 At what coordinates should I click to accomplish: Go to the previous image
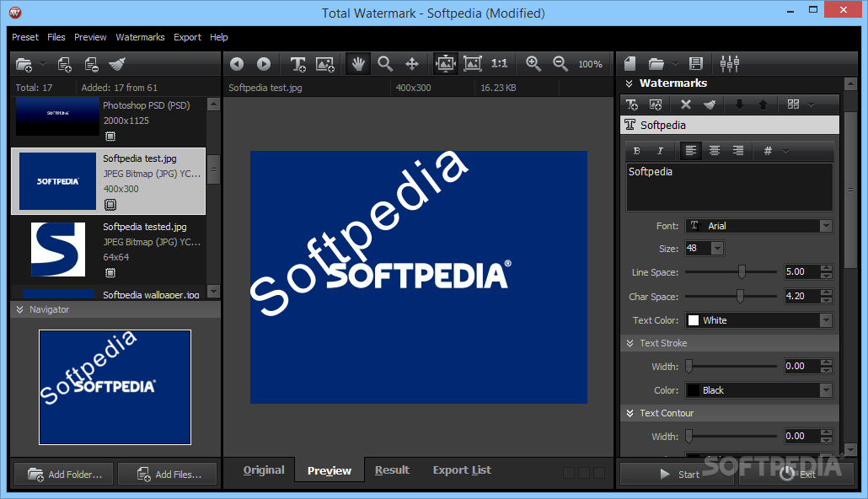[x=237, y=64]
